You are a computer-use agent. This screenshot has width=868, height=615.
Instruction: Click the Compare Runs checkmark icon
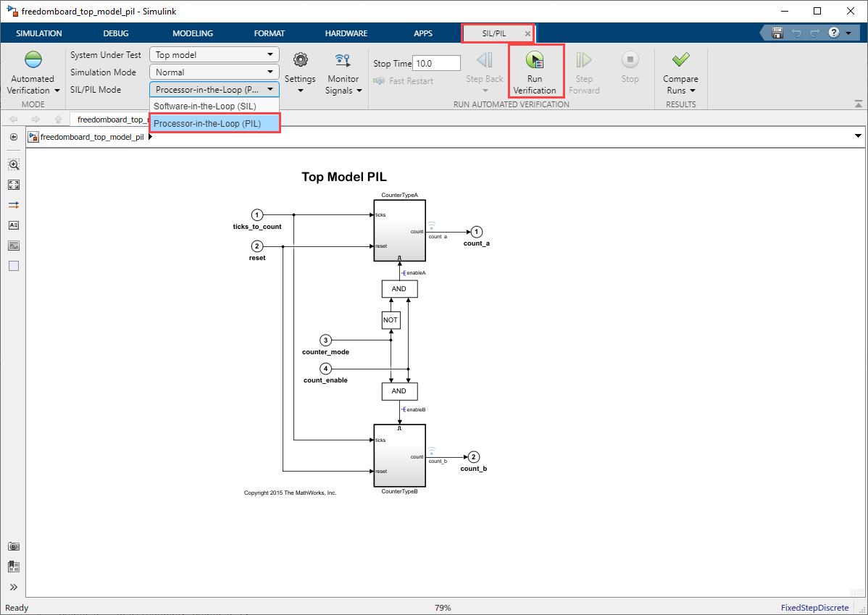680,61
